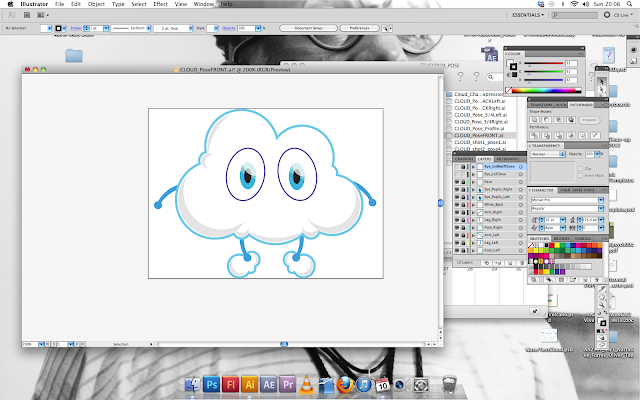Open VLC from the Dock

point(307,384)
